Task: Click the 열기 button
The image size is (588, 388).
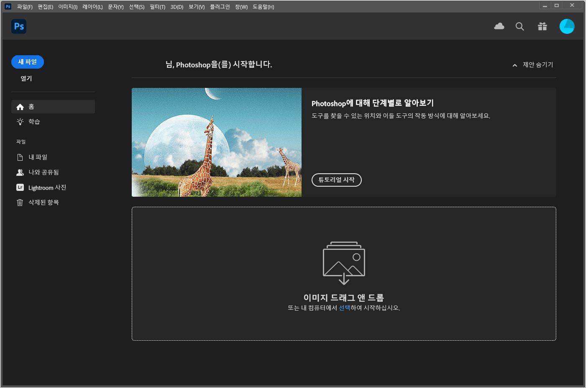Action: click(x=26, y=78)
